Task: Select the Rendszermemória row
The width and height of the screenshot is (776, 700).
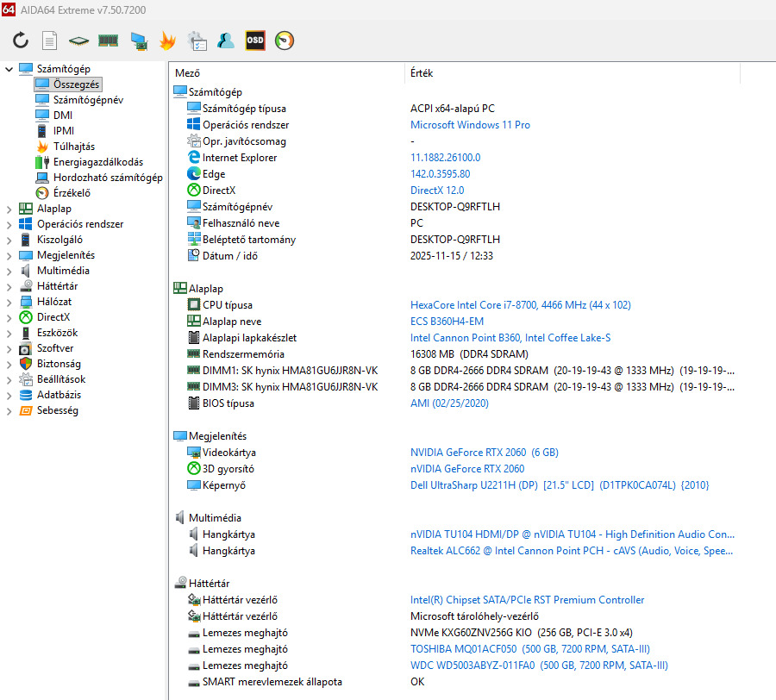Action: (x=455, y=353)
